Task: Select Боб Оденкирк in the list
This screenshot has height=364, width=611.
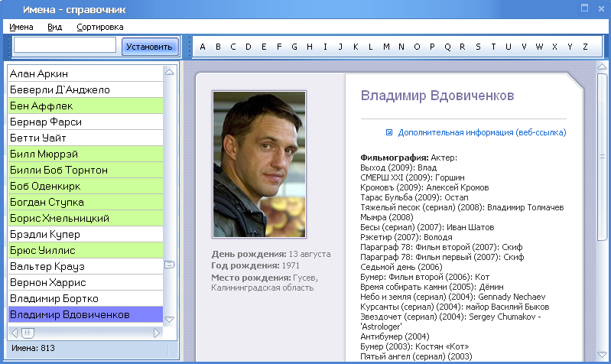Action: click(86, 186)
